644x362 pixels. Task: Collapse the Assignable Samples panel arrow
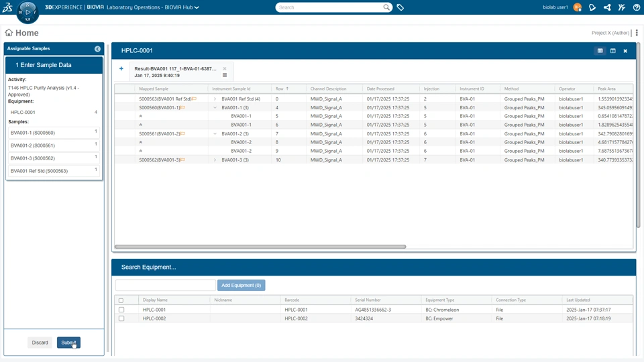tap(97, 49)
